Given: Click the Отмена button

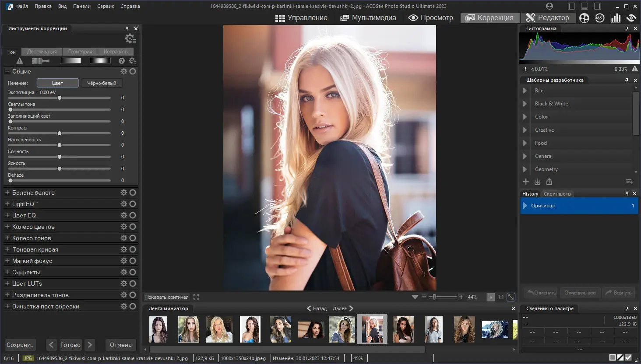Looking at the screenshot, I should click(x=121, y=345).
